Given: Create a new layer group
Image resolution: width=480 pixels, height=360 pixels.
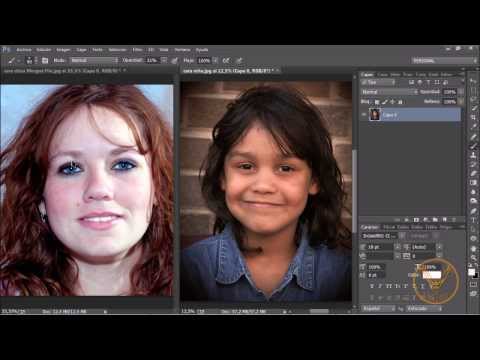Looking at the screenshot, I should click(x=435, y=220).
